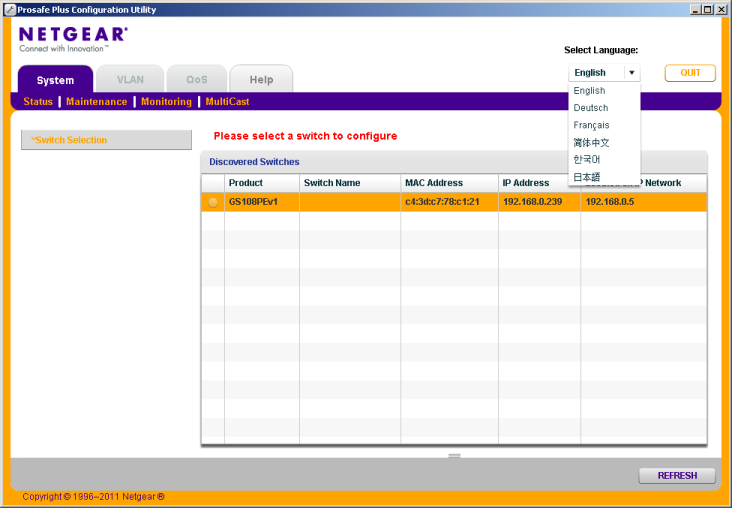
Task: Open the MultiCast submenu
Action: [x=227, y=101]
